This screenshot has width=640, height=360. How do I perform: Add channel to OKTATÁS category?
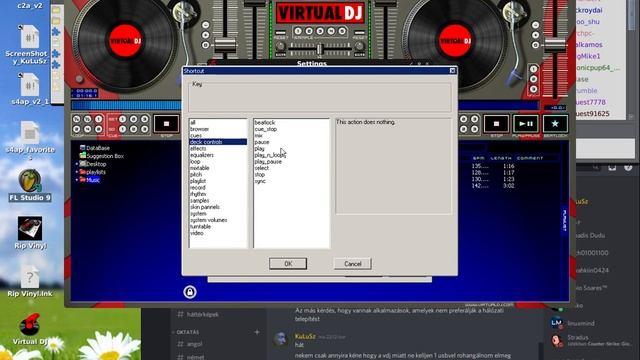(257, 332)
